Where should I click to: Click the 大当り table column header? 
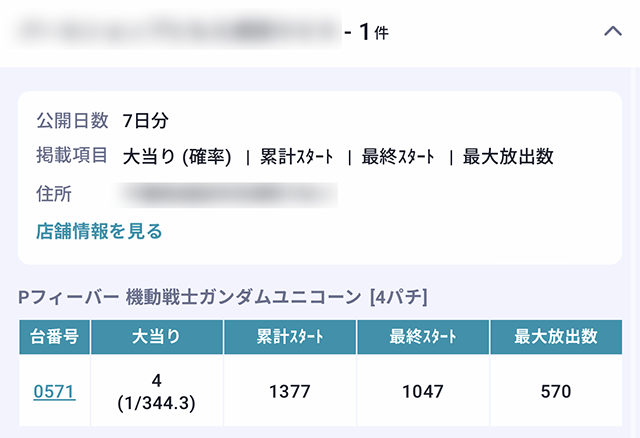(x=156, y=337)
